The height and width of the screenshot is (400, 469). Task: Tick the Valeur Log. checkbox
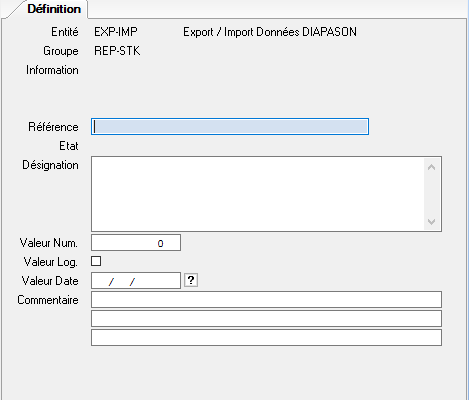tap(96, 261)
